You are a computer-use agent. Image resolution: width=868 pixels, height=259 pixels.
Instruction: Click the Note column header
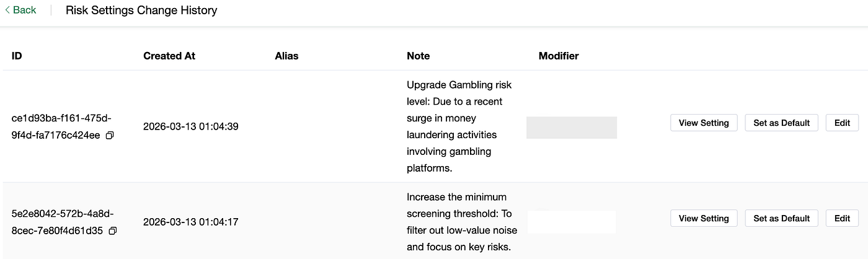pos(418,56)
